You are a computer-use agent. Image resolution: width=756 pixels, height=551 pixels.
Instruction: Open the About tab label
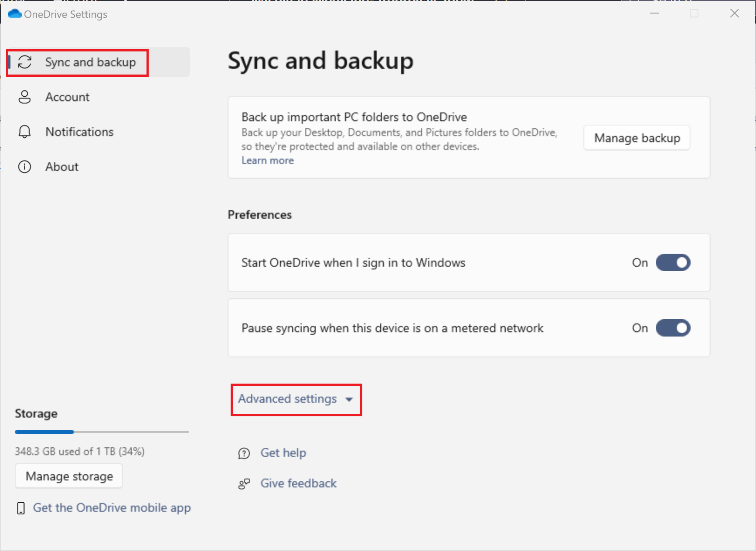pyautogui.click(x=62, y=167)
